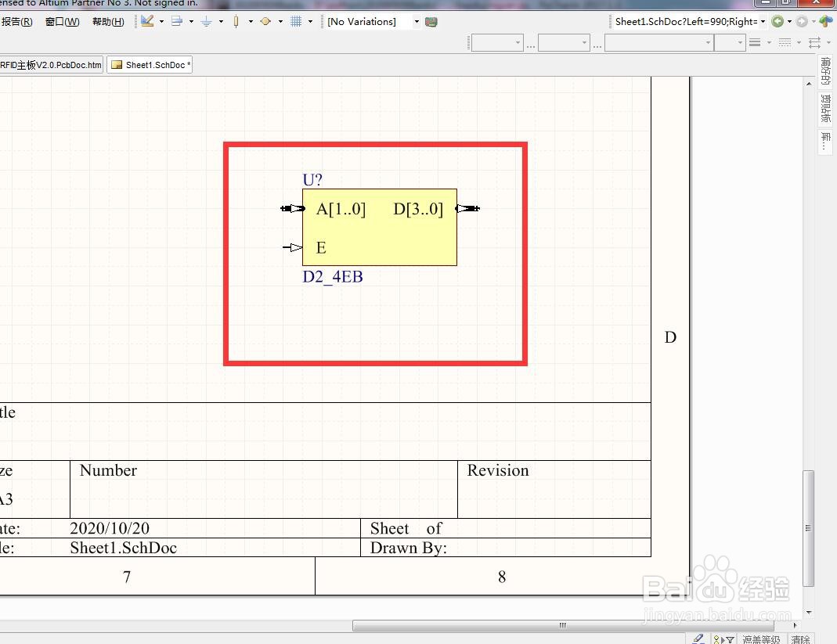Image resolution: width=837 pixels, height=644 pixels.
Task: Select the U? designator label
Action: 312,180
